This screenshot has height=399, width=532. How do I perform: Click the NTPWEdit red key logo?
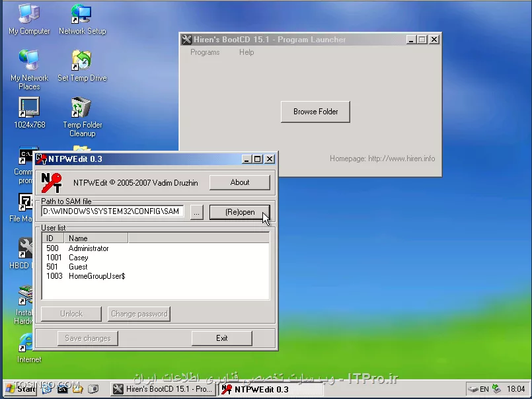coord(52,183)
